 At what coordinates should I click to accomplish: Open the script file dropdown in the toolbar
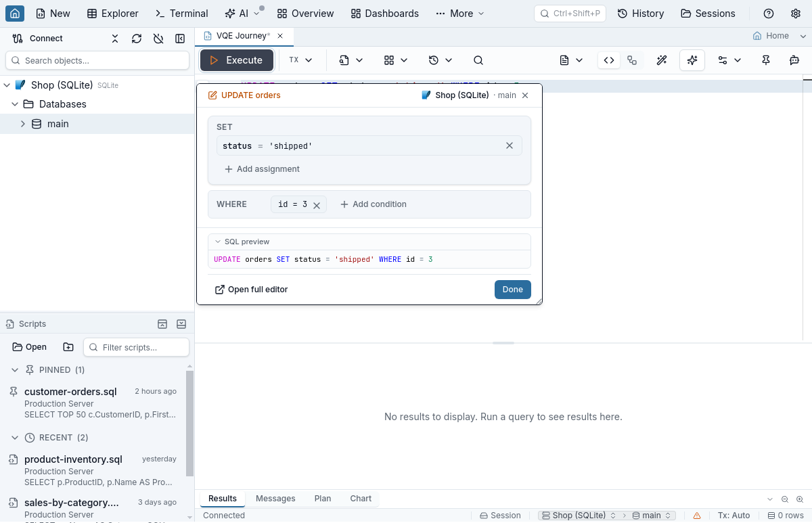351,60
